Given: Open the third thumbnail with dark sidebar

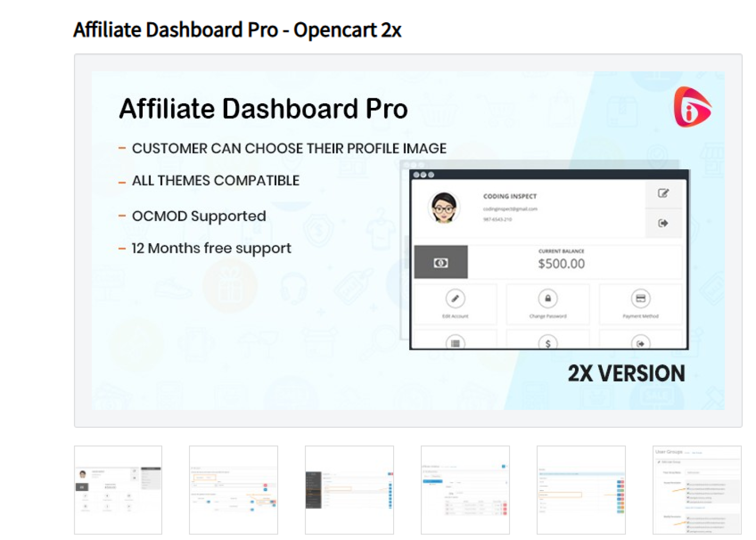Looking at the screenshot, I should (349, 490).
